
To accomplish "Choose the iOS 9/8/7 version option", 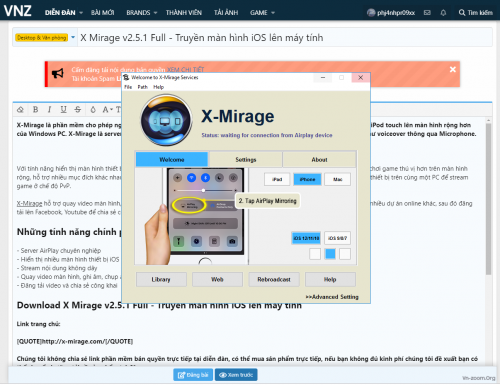I will (337, 238).
